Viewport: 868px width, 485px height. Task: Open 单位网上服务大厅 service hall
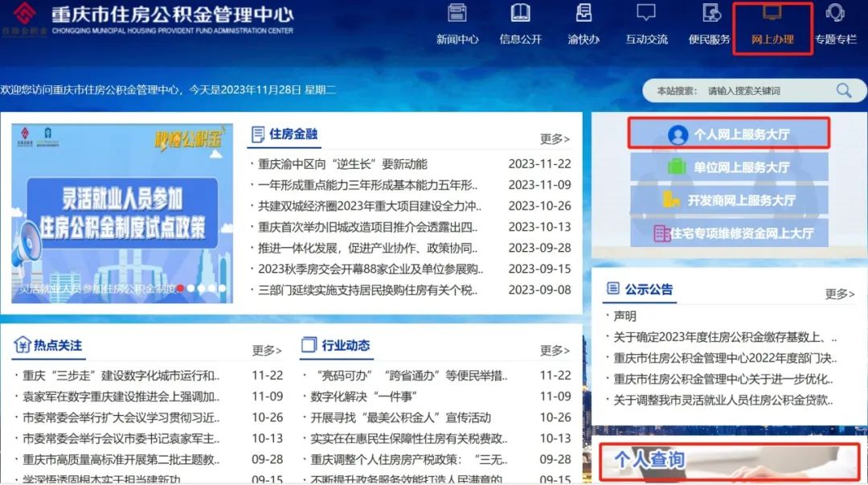coord(728,167)
